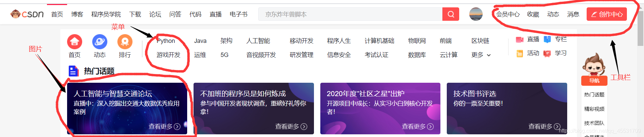Click search field with 京东炸年兽脚本 placeholder
The width and height of the screenshot is (644, 137).
tap(350, 14)
